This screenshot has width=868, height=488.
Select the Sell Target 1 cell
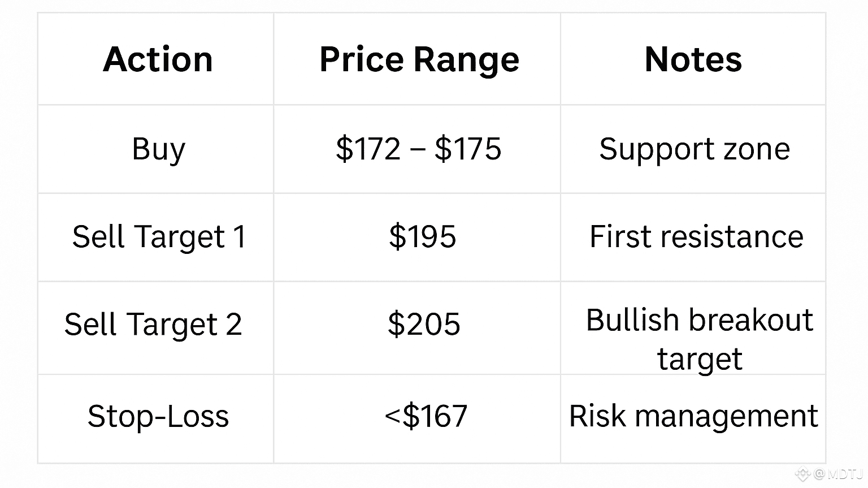point(159,236)
